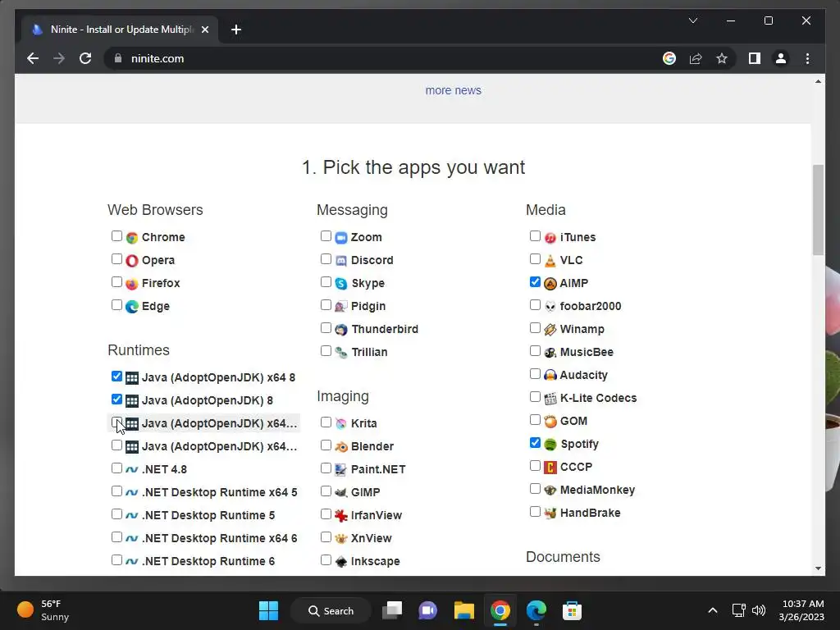The height and width of the screenshot is (630, 840).
Task: Open Microsoft Store from the taskbar
Action: (572, 610)
